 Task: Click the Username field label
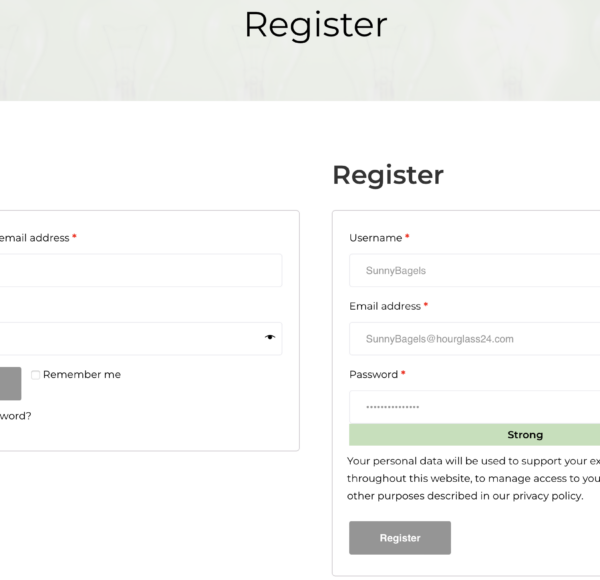tap(375, 238)
